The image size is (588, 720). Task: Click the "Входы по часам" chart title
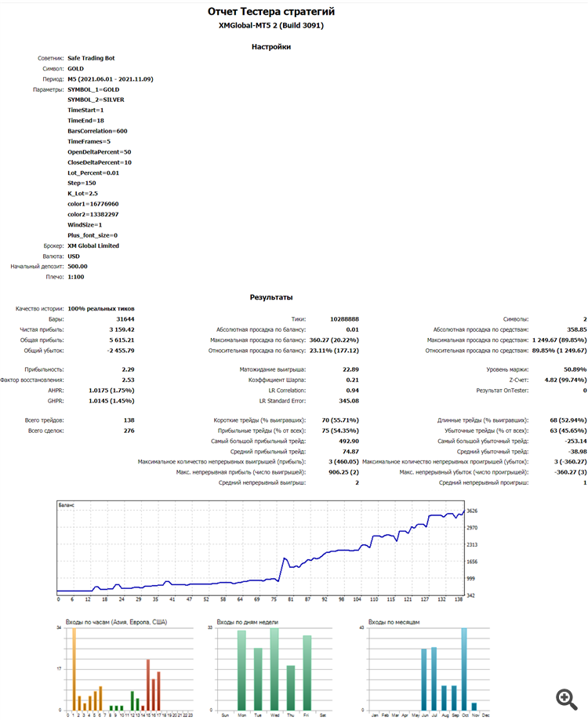pos(116,623)
